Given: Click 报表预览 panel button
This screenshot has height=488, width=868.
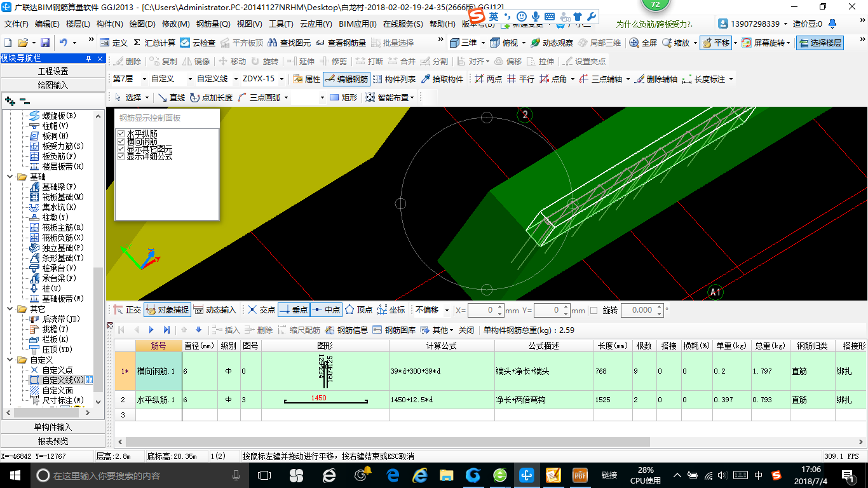Looking at the screenshot, I should 53,441.
